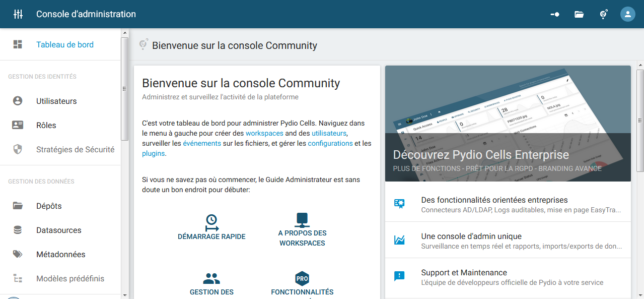This screenshot has width=644, height=299.
Task: Open Tableau de bord in sidebar
Action: click(x=64, y=44)
